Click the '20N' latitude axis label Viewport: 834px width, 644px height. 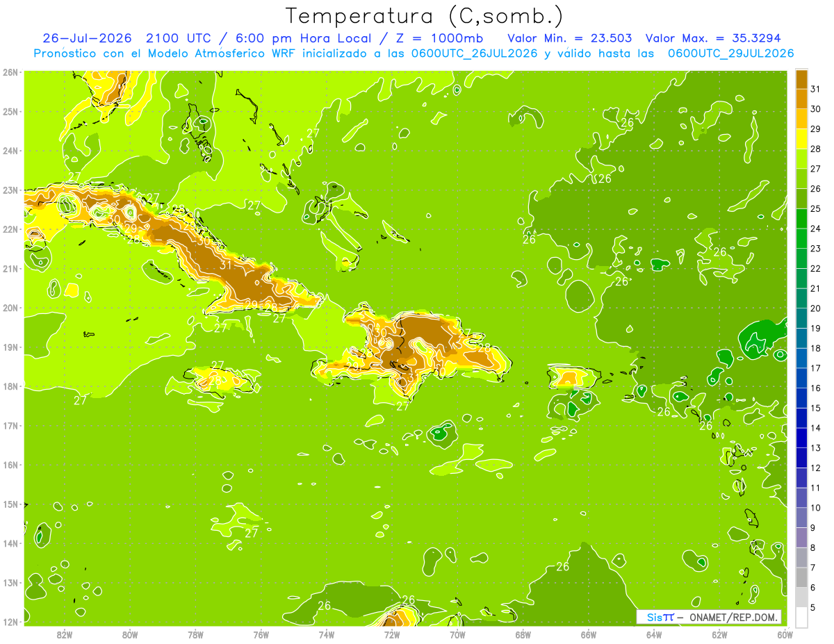(x=10, y=308)
